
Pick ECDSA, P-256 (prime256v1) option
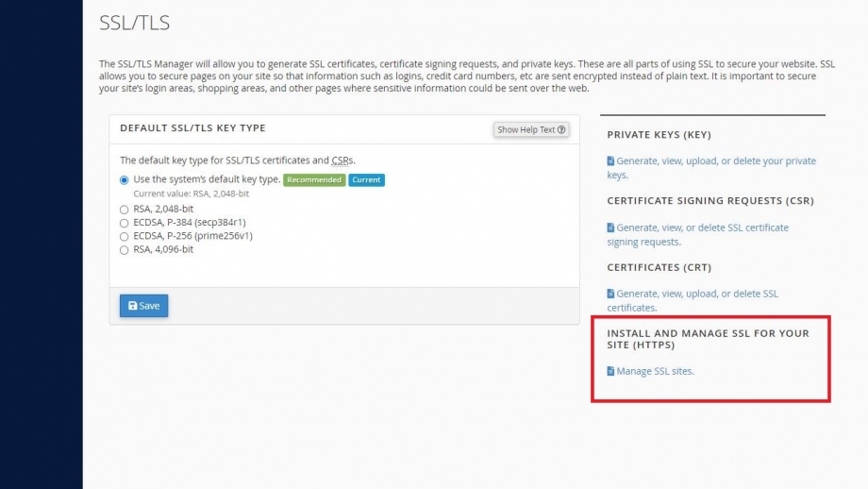click(x=124, y=236)
